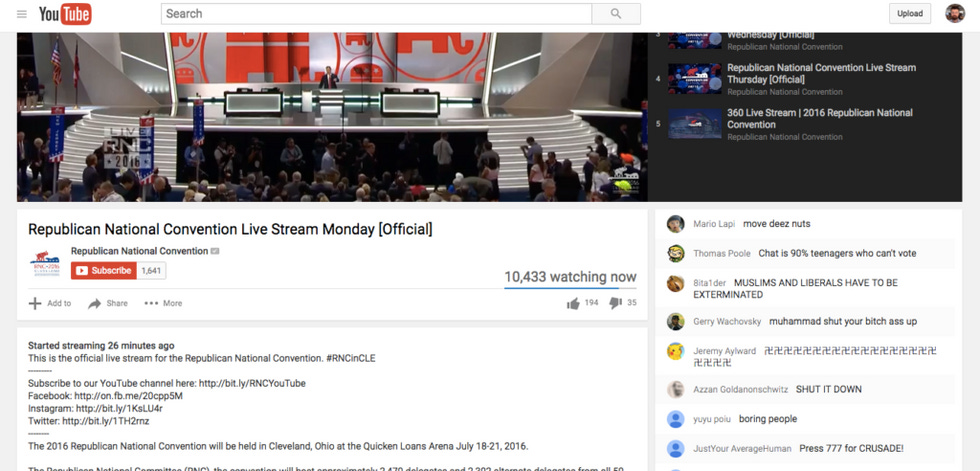
Task: Click Azzan Goldanonschwitz's avatar
Action: (x=675, y=389)
